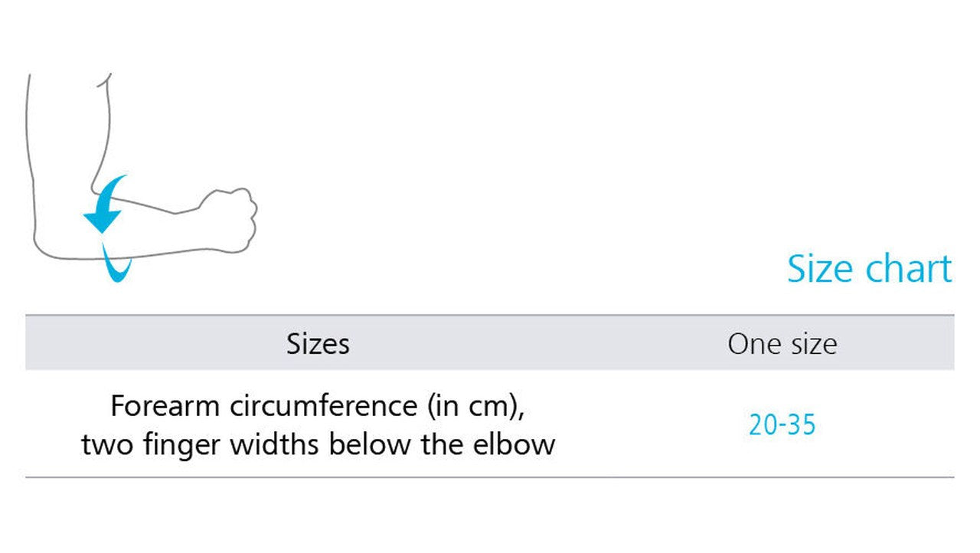Click the "Sizes" column header
Image resolution: width=980 pixels, height=553 pixels.
(x=318, y=344)
